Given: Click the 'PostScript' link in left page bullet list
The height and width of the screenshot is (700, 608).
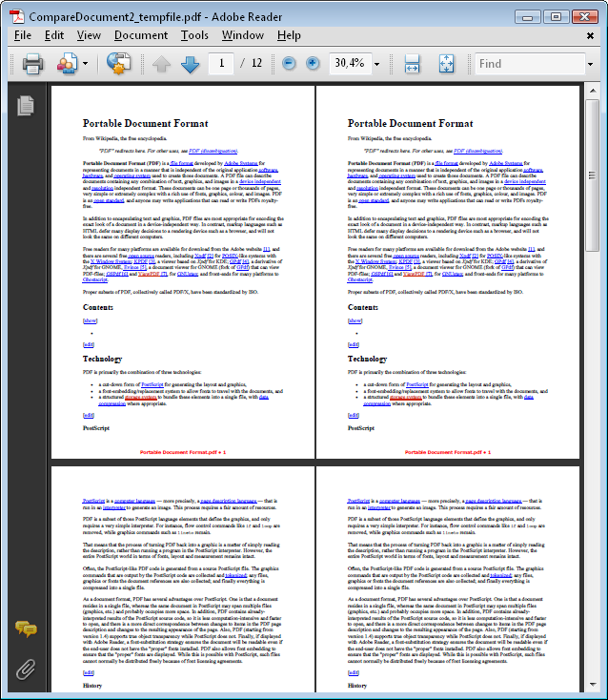Looking at the screenshot, I should [x=152, y=384].
